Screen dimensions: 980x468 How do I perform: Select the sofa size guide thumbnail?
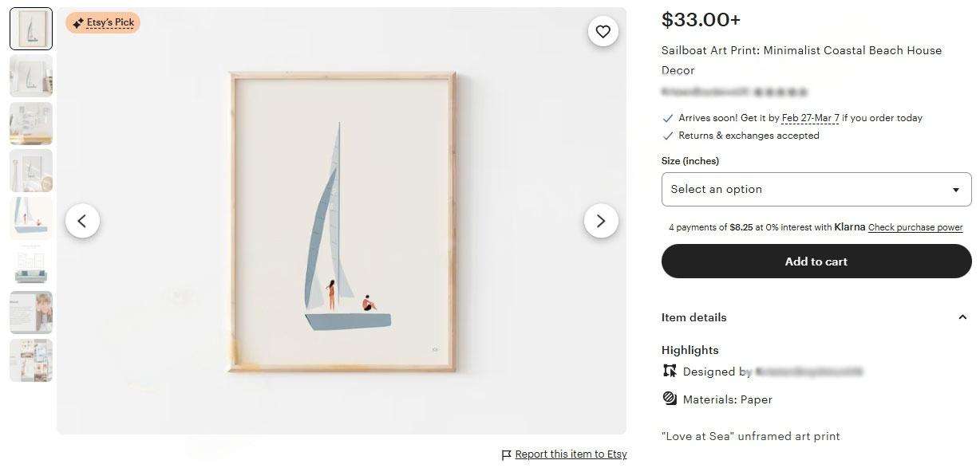point(31,265)
